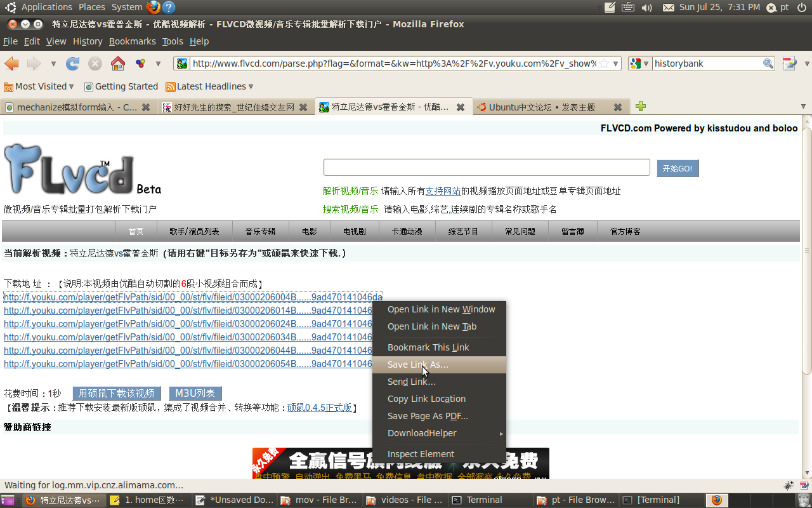
Task: Go to 首页 in the site navigation
Action: coord(136,232)
